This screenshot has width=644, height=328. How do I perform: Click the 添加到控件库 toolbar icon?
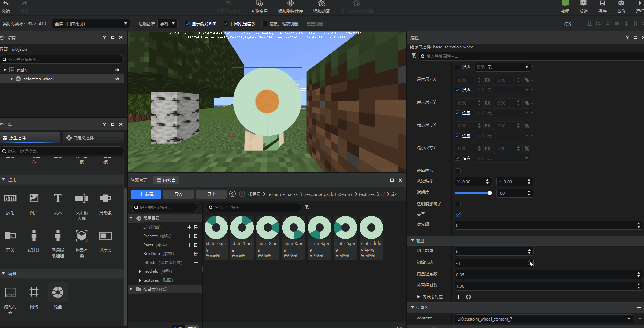(x=291, y=3)
